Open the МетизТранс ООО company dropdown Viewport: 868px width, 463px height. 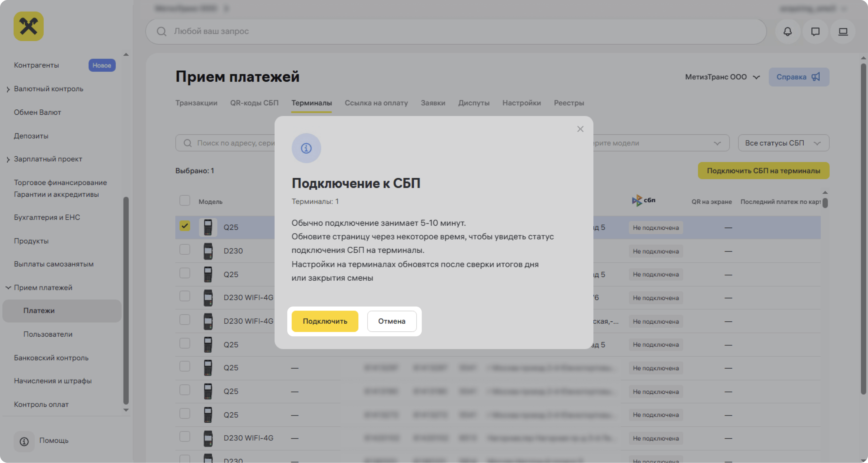pyautogui.click(x=722, y=77)
